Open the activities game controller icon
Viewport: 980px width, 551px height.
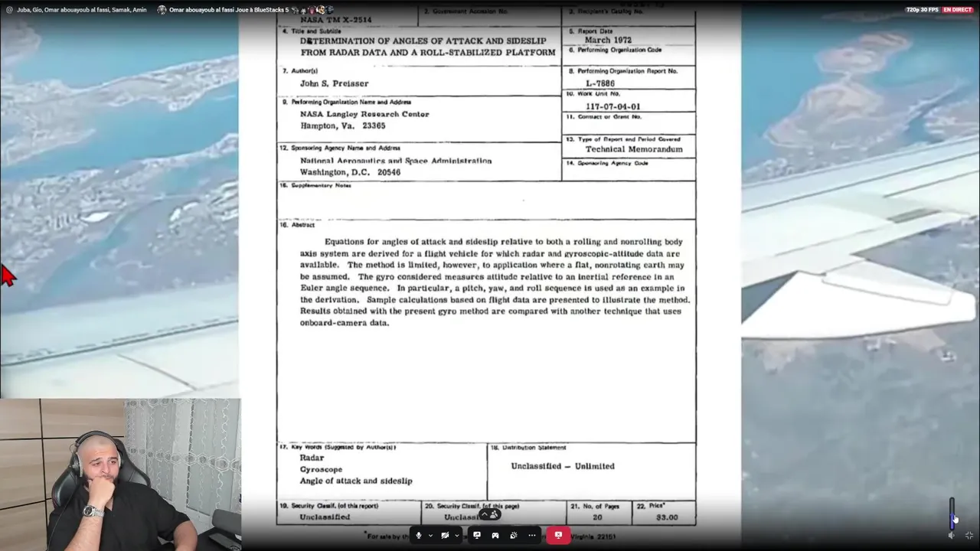coord(495,536)
